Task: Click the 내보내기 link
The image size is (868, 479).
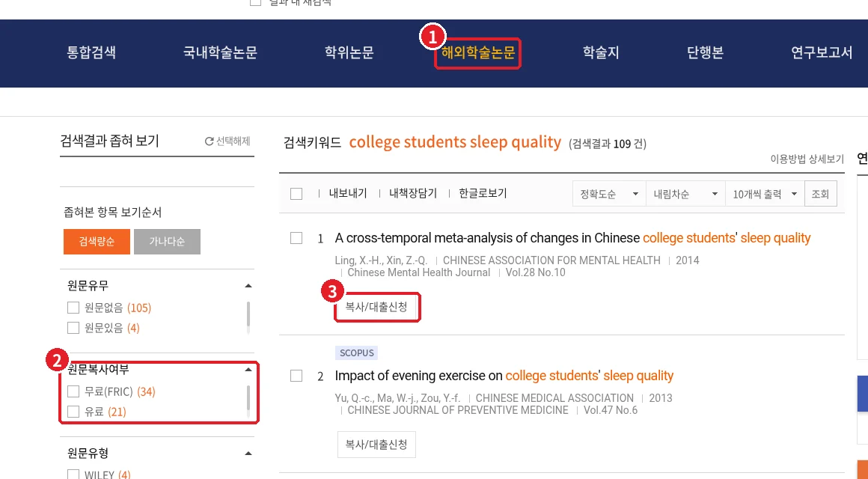Action: pos(348,193)
